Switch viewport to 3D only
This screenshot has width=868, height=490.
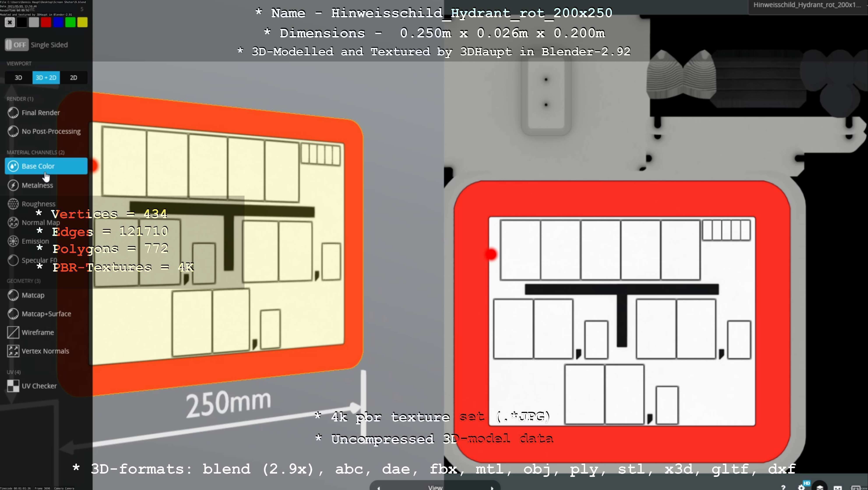point(19,78)
